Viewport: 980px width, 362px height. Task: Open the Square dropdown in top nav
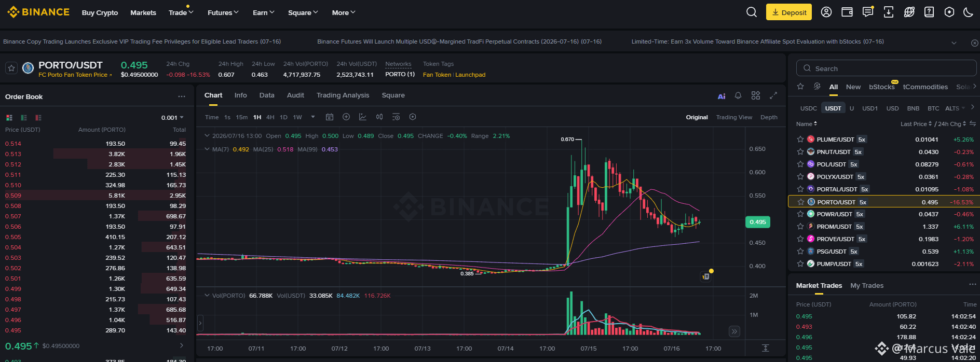tap(303, 12)
